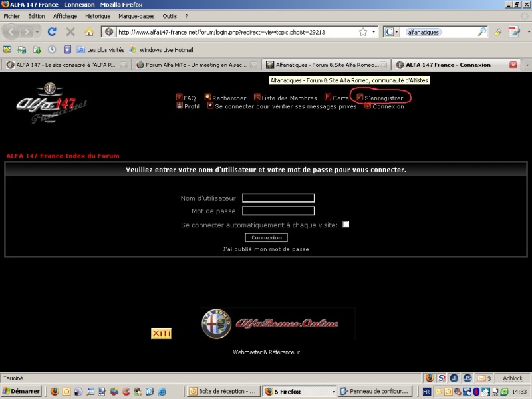
Task: Click the Adblock status bar item
Action: (x=512, y=378)
